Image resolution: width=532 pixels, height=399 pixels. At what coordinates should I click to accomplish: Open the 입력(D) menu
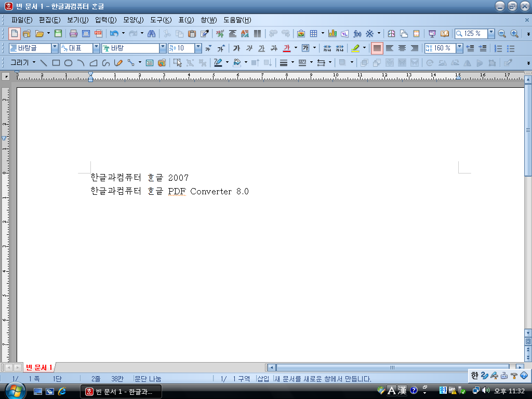click(106, 20)
